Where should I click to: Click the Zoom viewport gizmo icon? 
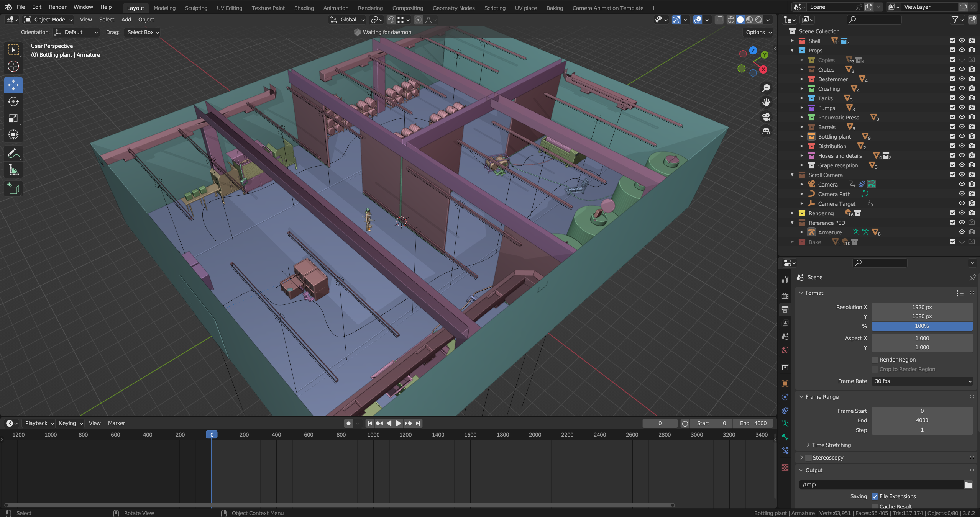(766, 88)
